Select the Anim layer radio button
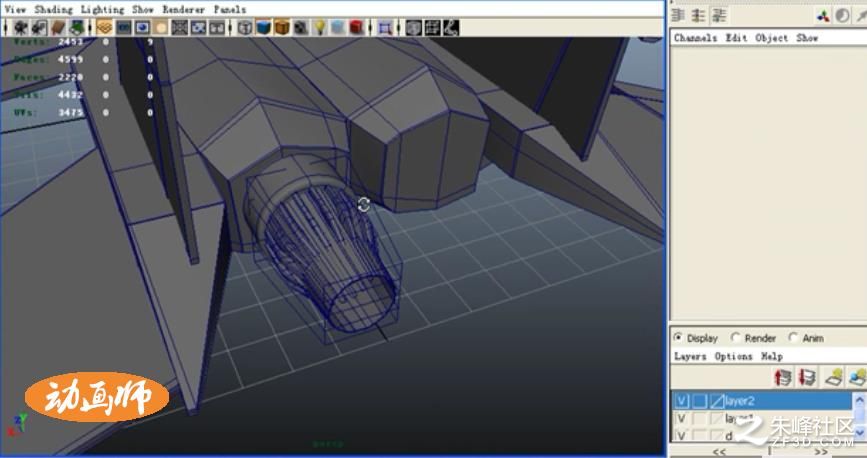The image size is (867, 458). point(793,337)
